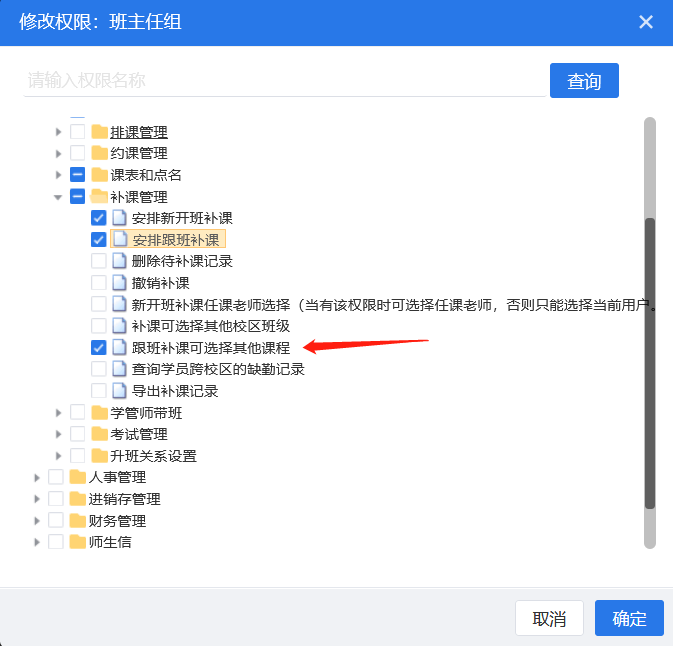This screenshot has width=673, height=646.
Task: Select the 安排跟班补课 tree label
Action: pos(176,240)
